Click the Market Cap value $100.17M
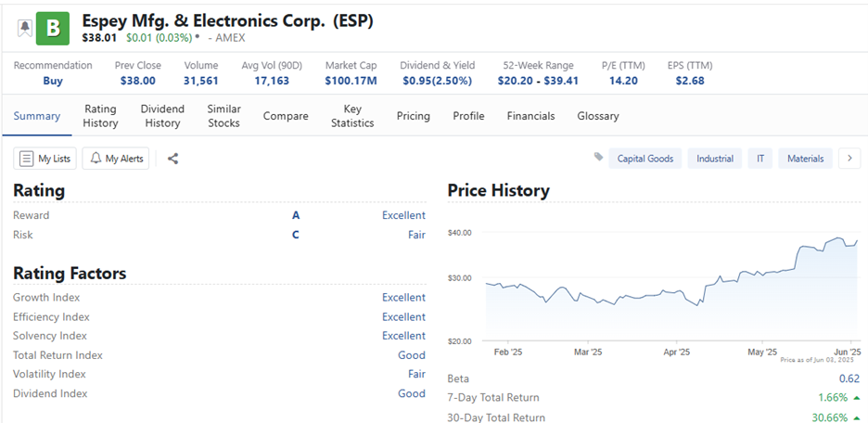This screenshot has width=868, height=423. (x=351, y=81)
